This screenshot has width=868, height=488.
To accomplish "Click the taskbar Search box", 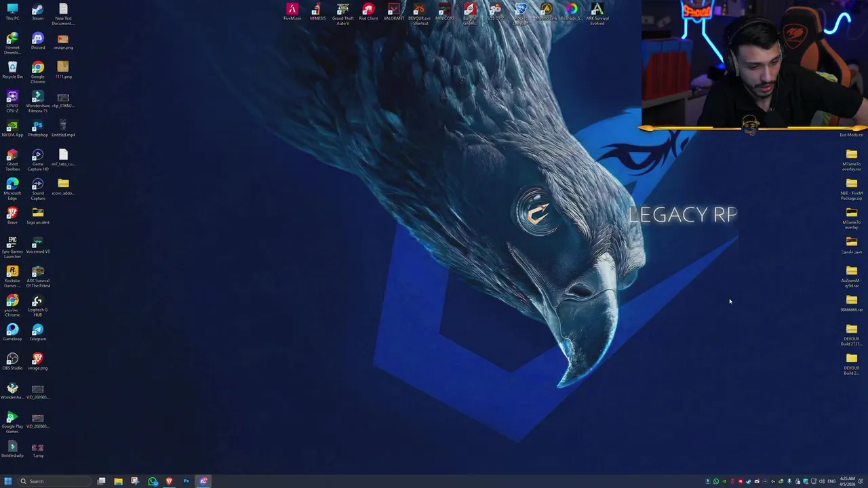I will tap(54, 481).
